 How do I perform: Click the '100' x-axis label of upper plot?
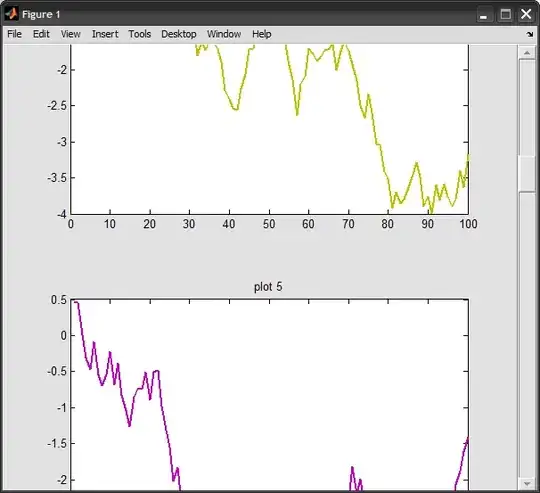(x=468, y=224)
